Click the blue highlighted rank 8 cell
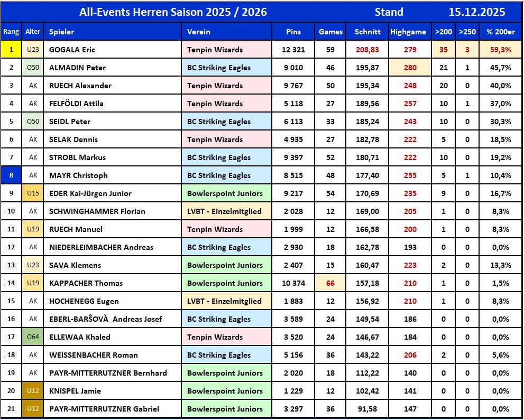 11,175
